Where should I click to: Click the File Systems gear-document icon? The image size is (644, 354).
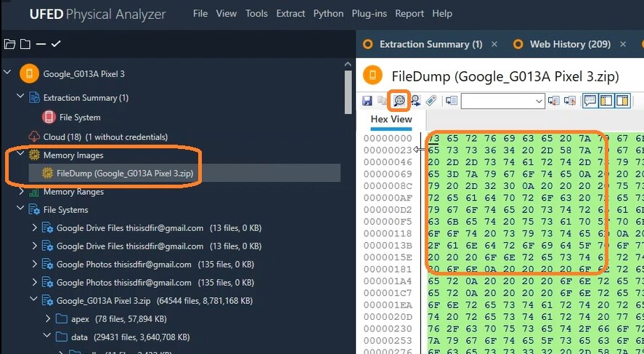click(34, 209)
